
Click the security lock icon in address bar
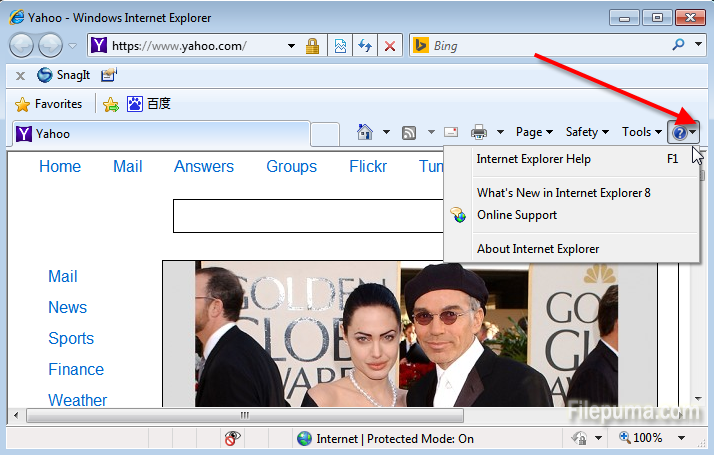pos(312,46)
